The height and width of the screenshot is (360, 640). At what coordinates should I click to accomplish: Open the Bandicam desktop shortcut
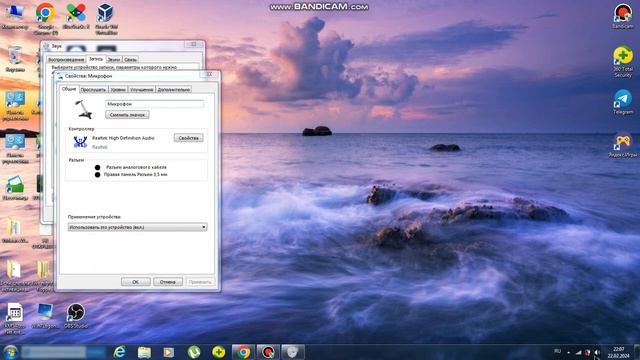click(x=623, y=16)
